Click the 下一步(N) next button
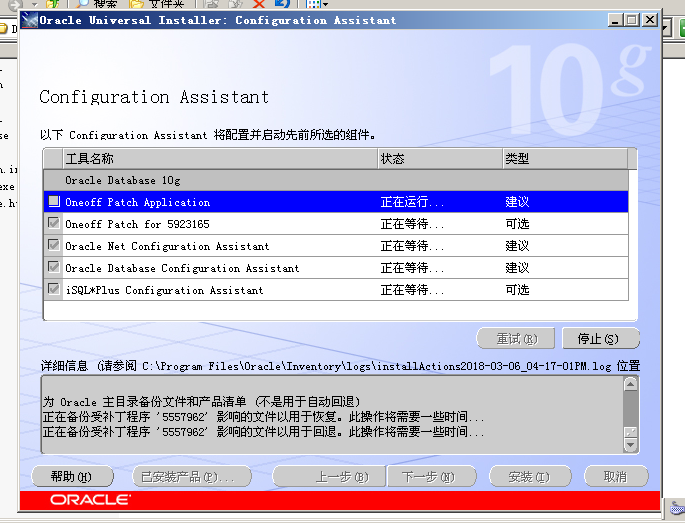This screenshot has height=523, width=685. (432, 476)
